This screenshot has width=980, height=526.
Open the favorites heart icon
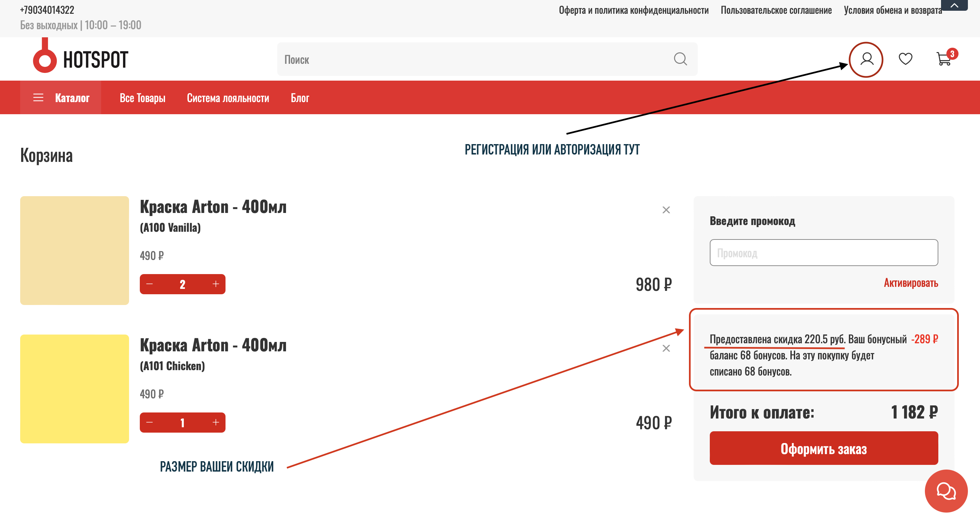[x=905, y=59]
